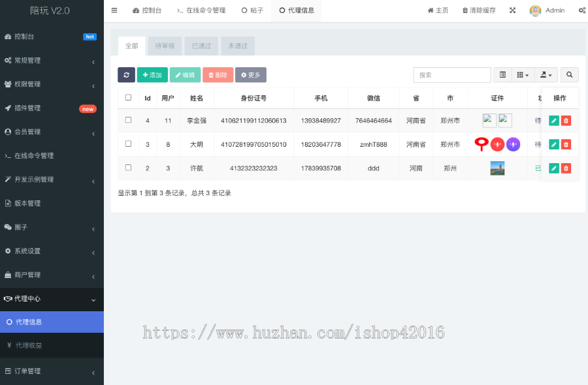The width and height of the screenshot is (588, 385).
Task: Focus the 搜索 search input field
Action: pyautogui.click(x=452, y=75)
